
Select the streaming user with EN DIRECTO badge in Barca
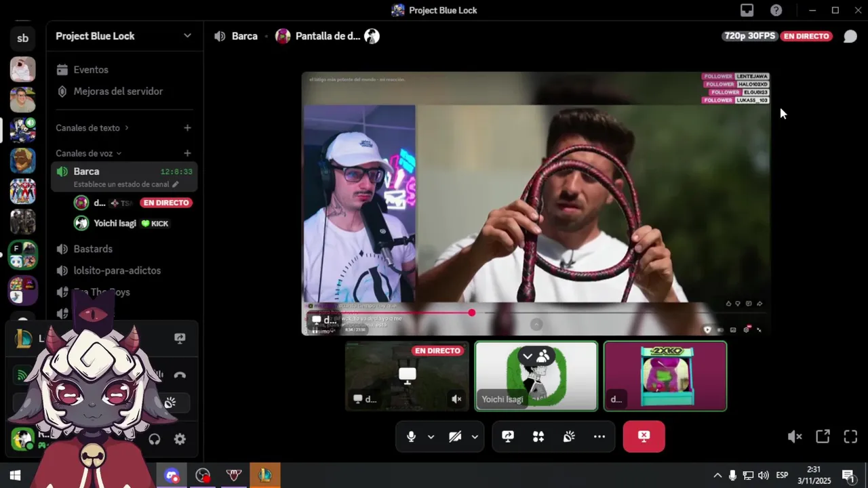[134, 203]
